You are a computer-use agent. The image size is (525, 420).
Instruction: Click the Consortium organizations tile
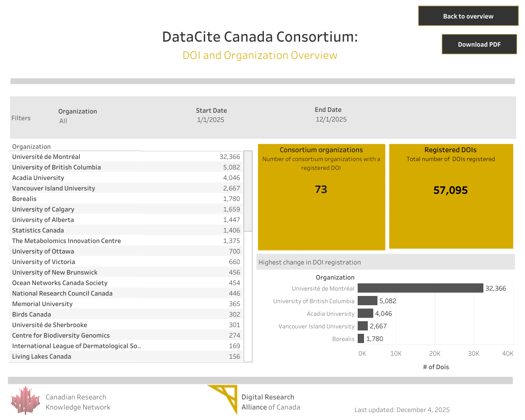(321, 197)
